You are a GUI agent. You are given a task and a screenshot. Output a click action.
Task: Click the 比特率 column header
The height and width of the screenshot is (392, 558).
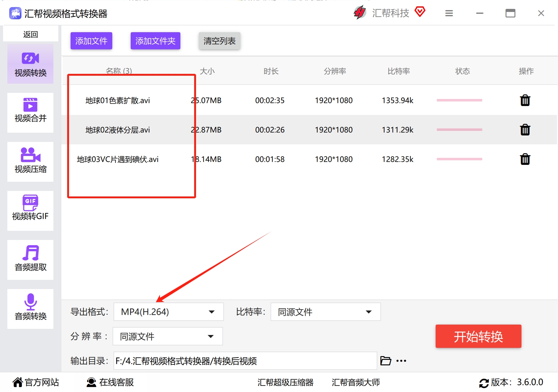398,71
